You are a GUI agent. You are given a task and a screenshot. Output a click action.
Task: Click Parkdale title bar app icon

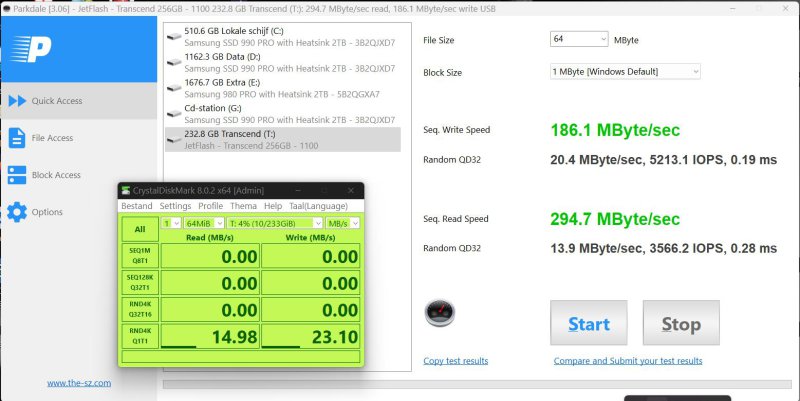coord(7,9)
